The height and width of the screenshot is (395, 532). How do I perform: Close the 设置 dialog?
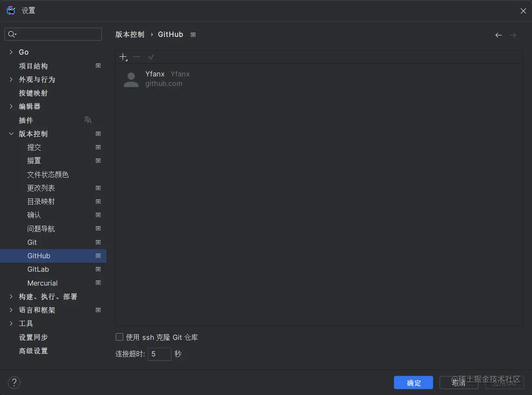point(523,11)
